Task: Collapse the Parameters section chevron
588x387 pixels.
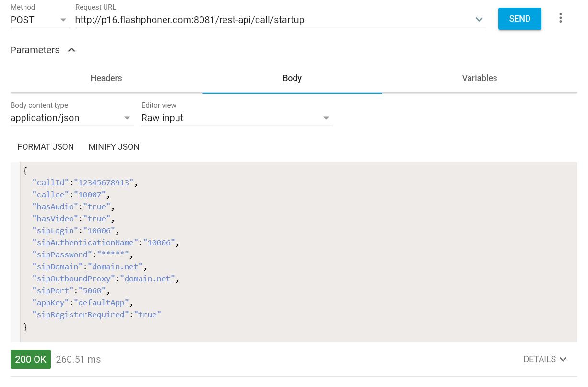Action: (71, 50)
